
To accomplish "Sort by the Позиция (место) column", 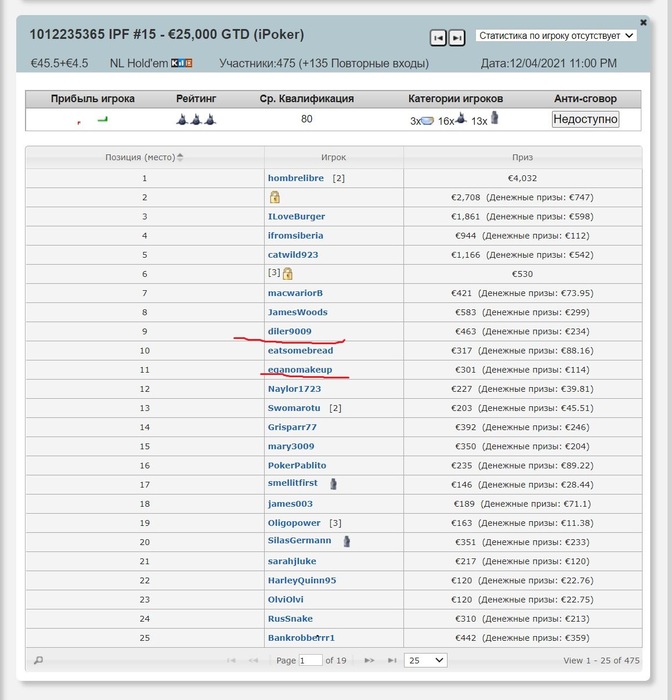I will pyautogui.click(x=144, y=157).
